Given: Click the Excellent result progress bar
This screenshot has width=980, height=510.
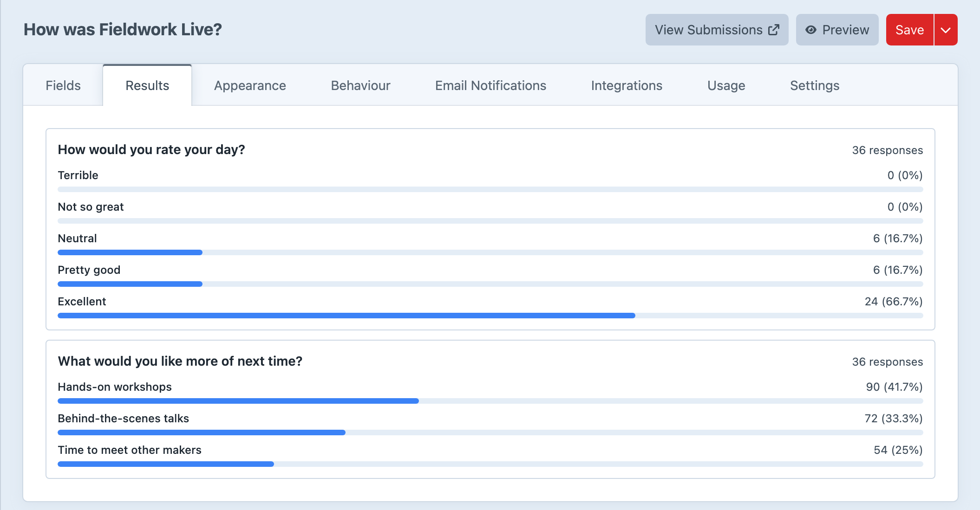Looking at the screenshot, I should click(490, 316).
